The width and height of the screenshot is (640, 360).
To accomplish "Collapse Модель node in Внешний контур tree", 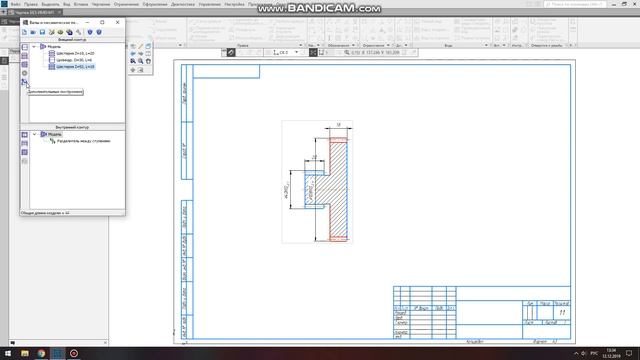I will click(34, 47).
